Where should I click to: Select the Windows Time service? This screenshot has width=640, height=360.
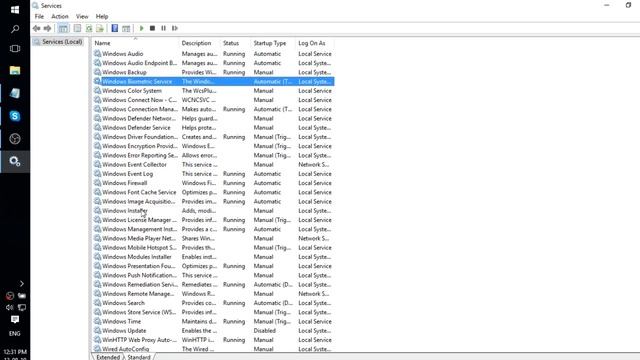pyautogui.click(x=213, y=321)
